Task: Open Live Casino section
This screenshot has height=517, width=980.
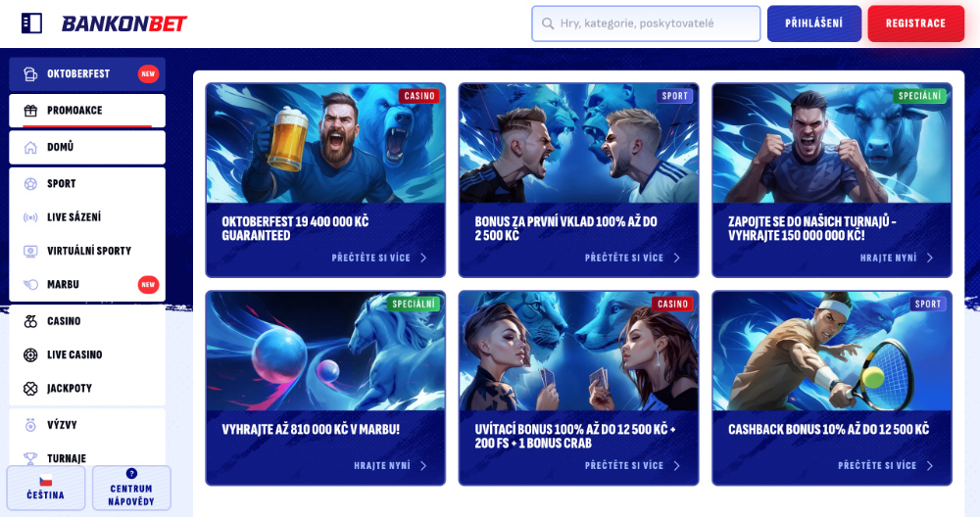Action: coord(87,354)
